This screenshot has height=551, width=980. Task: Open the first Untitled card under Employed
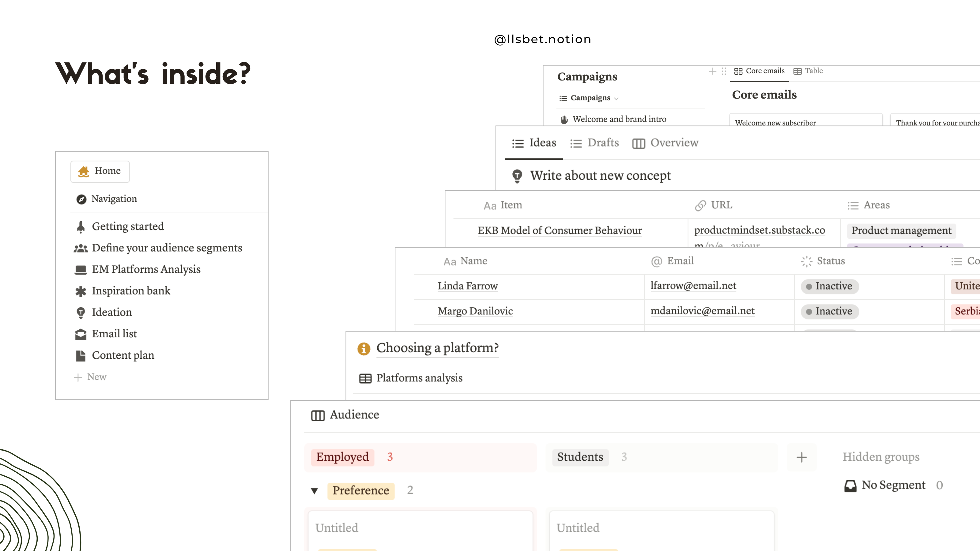coord(420,530)
